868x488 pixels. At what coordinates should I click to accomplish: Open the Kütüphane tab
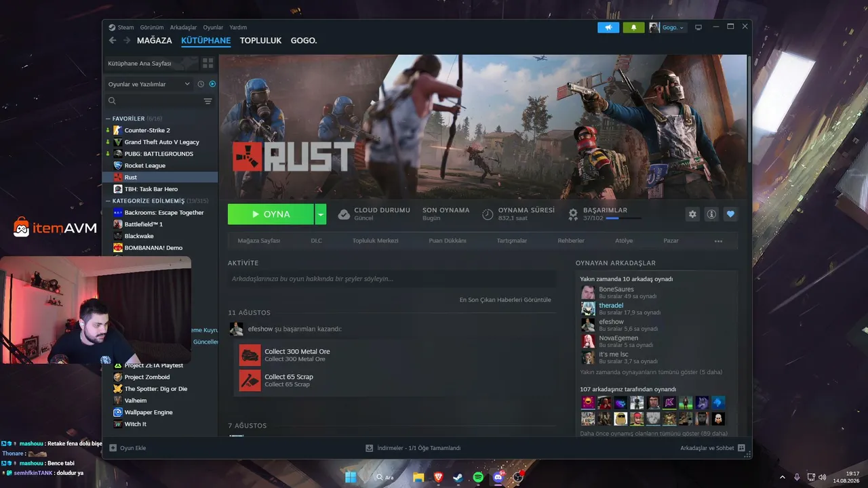(206, 41)
